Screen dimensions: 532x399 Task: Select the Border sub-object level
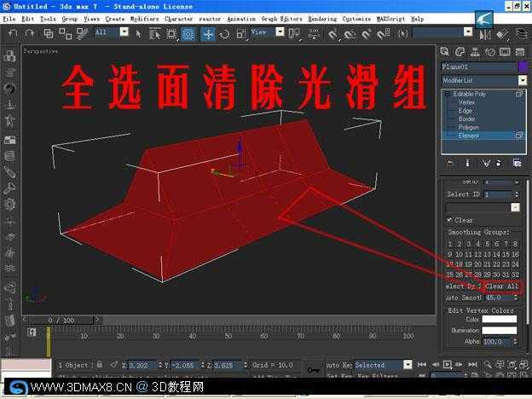pos(467,119)
